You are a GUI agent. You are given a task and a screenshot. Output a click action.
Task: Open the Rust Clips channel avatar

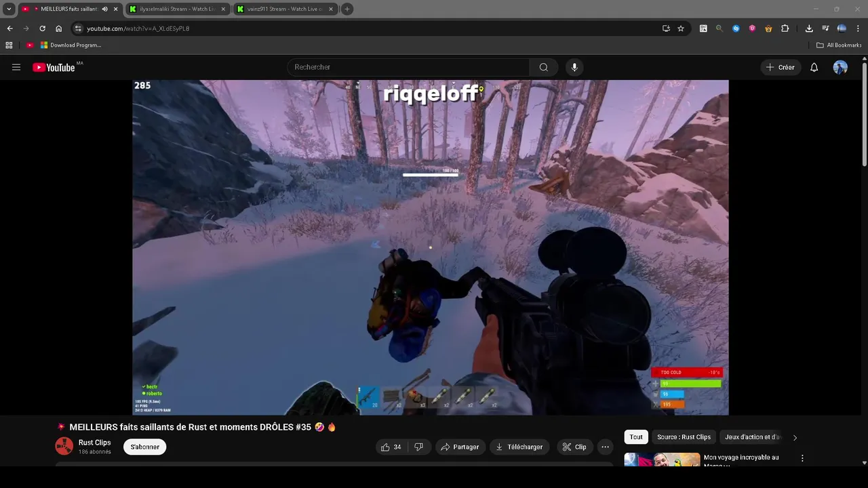pyautogui.click(x=64, y=447)
